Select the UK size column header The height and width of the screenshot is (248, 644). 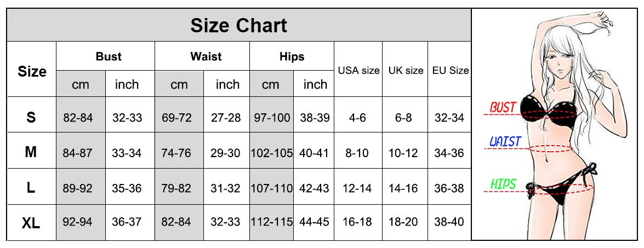(406, 70)
